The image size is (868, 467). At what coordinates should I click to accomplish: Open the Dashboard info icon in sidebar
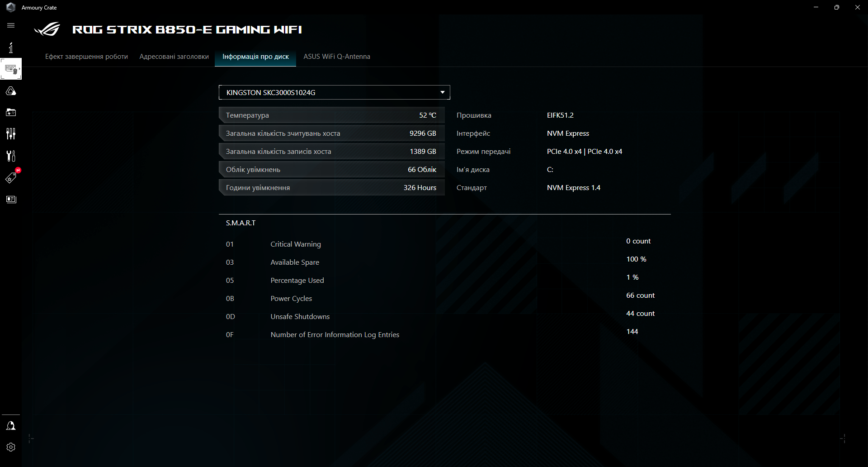[x=11, y=48]
